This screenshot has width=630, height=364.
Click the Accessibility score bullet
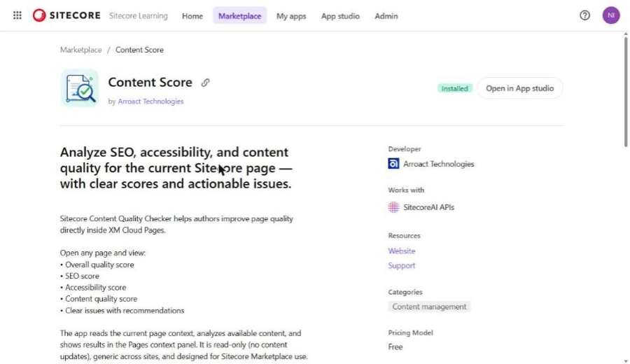pyautogui.click(x=93, y=287)
